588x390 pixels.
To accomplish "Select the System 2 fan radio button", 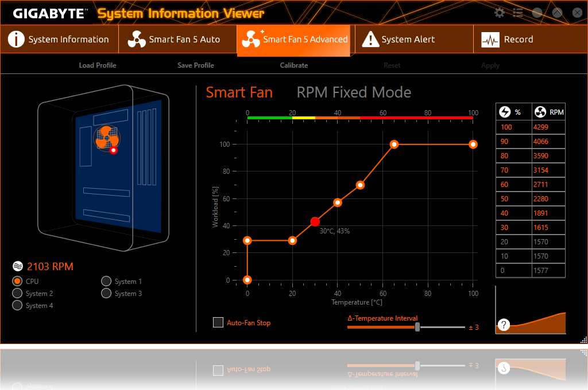I will click(17, 293).
